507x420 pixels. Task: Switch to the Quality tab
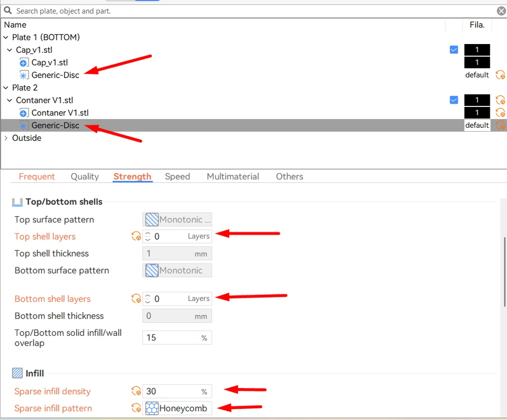85,176
